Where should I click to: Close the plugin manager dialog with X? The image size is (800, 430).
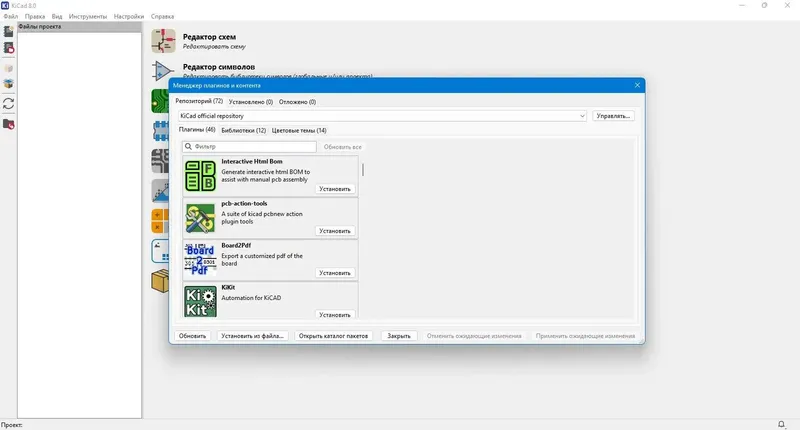pos(637,85)
